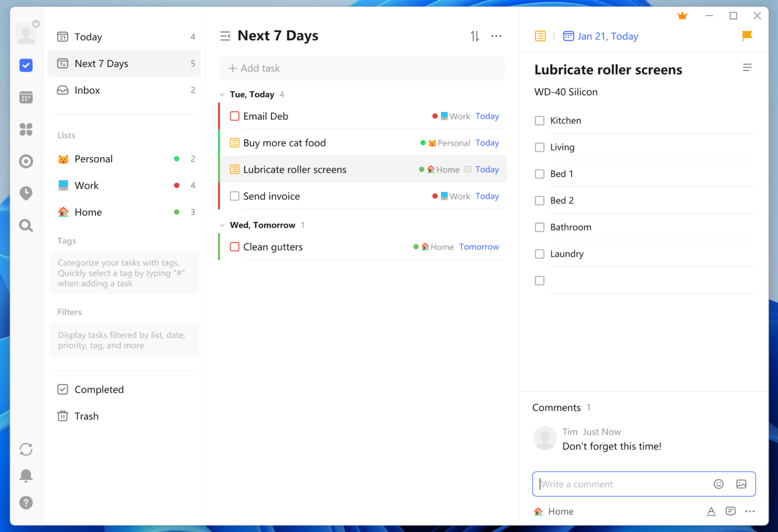Collapse the Wed, Tomorrow section
The image size is (778, 532).
point(222,225)
